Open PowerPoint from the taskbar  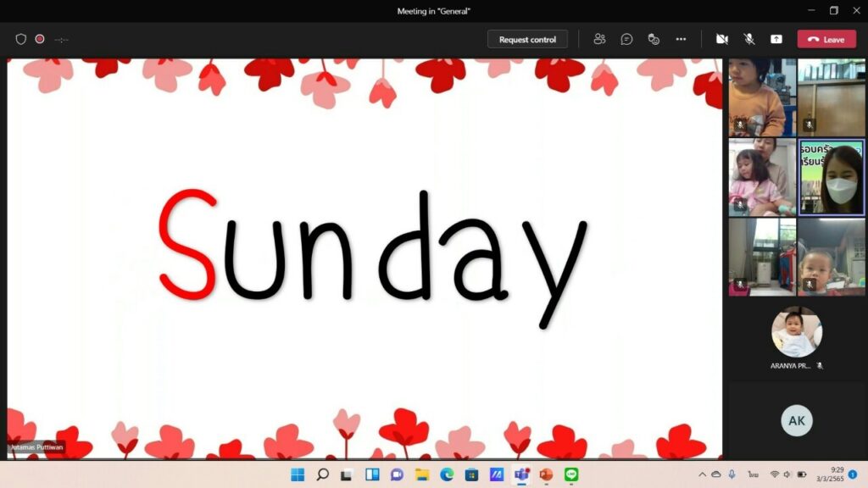[x=546, y=474]
